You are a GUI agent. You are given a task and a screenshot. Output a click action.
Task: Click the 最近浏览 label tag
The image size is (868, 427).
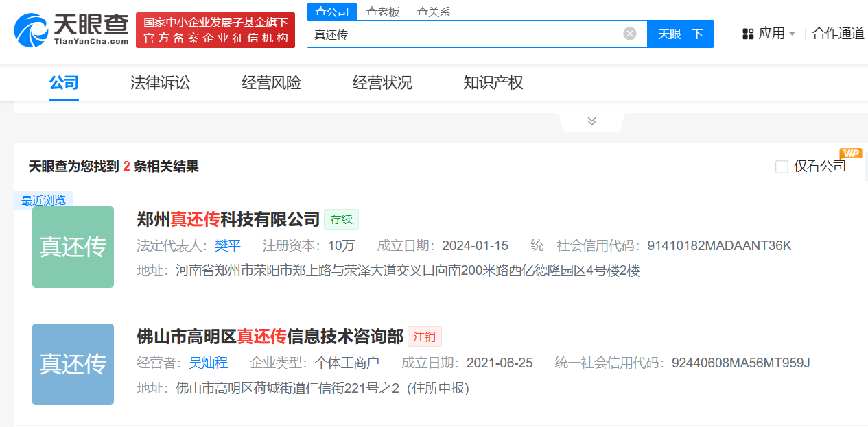tap(43, 199)
